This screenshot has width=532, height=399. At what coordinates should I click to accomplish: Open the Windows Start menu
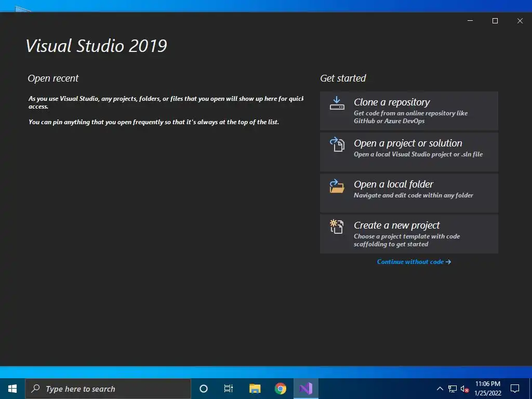coord(12,389)
